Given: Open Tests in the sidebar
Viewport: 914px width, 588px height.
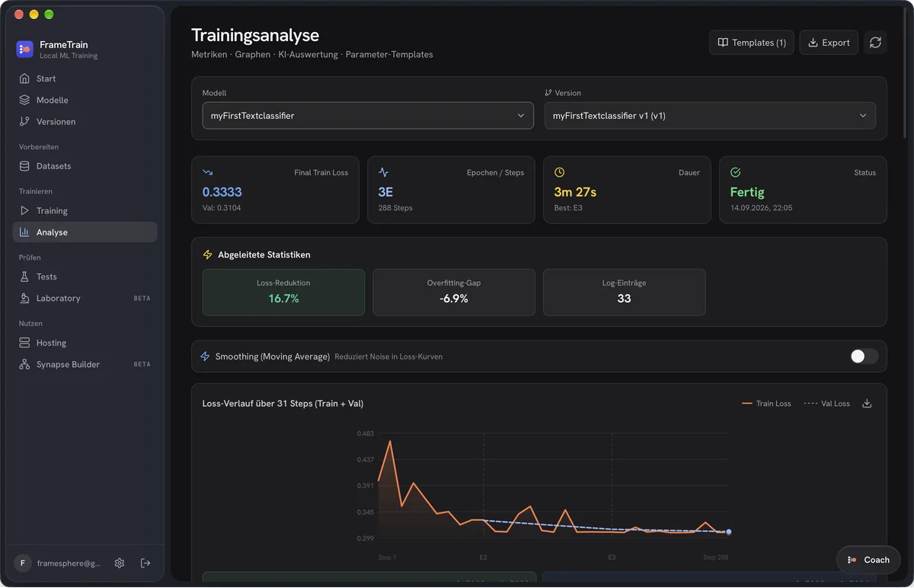Looking at the screenshot, I should tap(85, 276).
